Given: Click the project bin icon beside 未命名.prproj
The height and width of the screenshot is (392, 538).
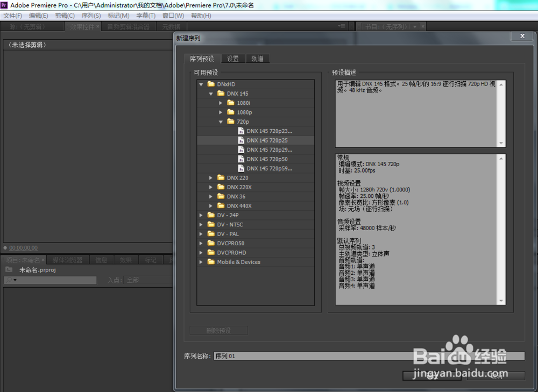Looking at the screenshot, I should [x=9, y=269].
